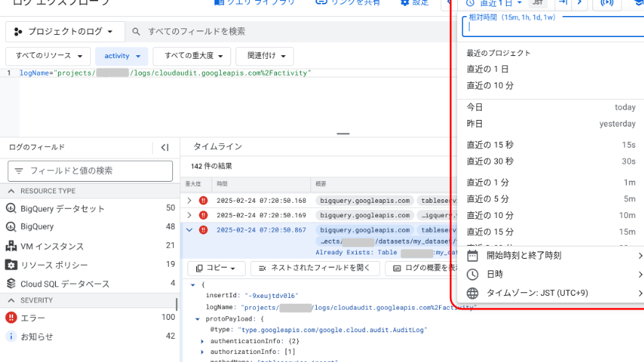644x362 pixels.
Task: Open the すべてのリソース dropdown
Action: (x=48, y=56)
